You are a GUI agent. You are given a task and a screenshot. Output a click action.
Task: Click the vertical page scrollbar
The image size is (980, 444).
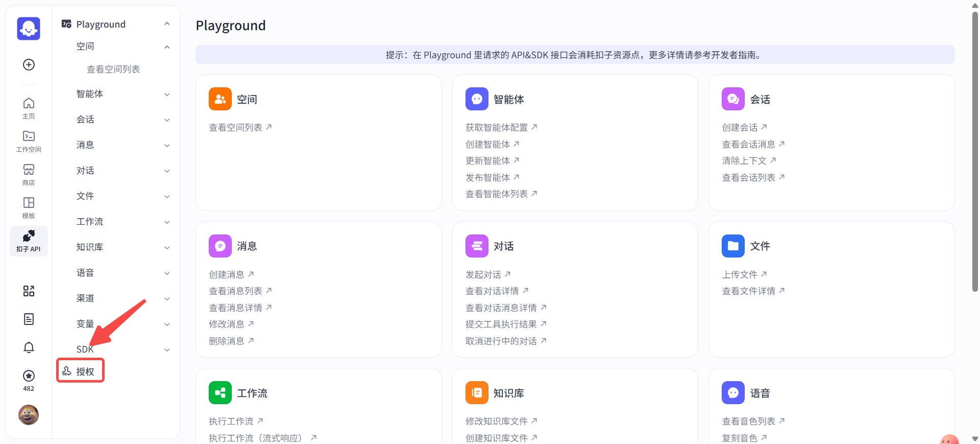point(975,152)
